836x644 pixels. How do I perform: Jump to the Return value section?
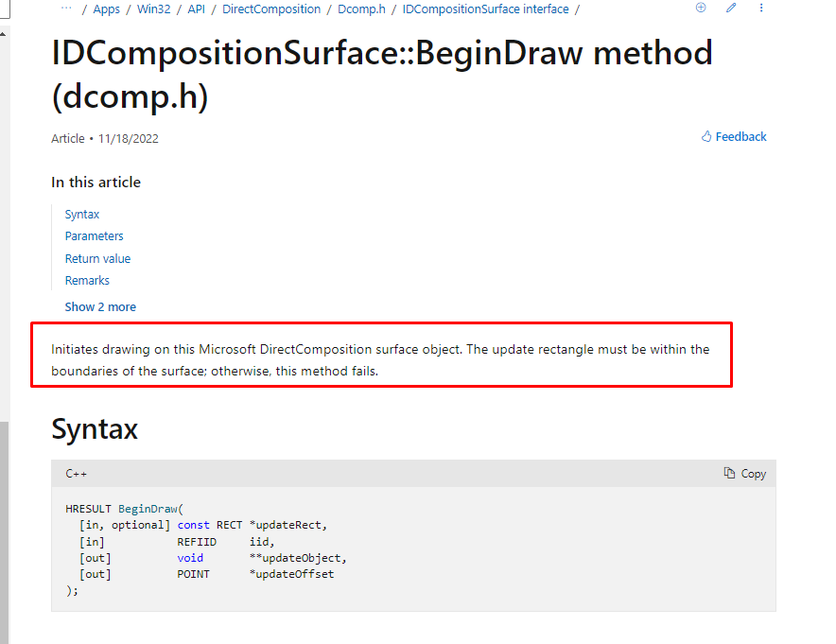coord(97,258)
